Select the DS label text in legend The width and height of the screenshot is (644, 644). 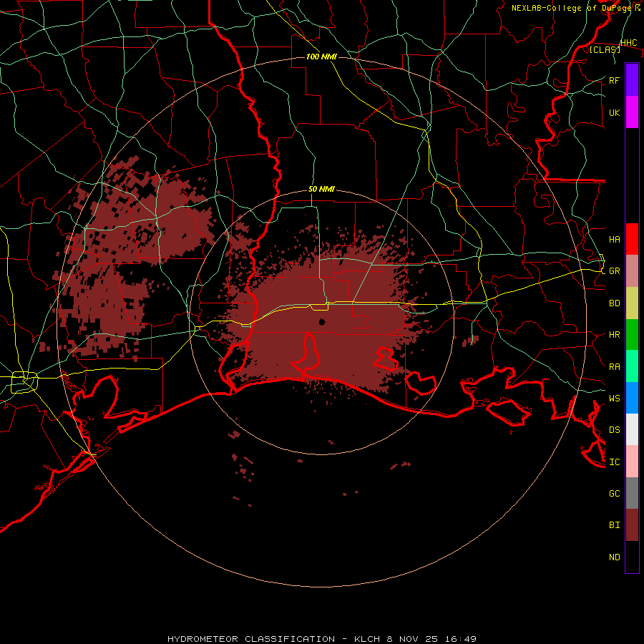coord(614,429)
